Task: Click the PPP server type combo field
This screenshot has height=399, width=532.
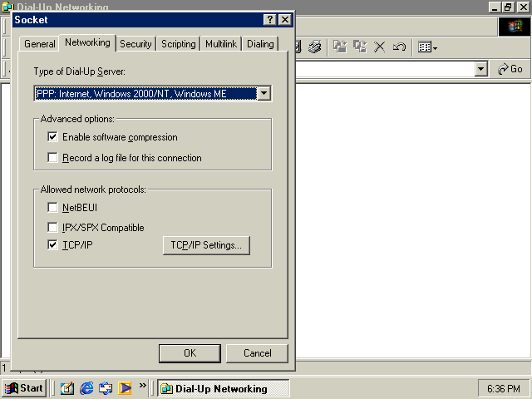Action: 146,93
